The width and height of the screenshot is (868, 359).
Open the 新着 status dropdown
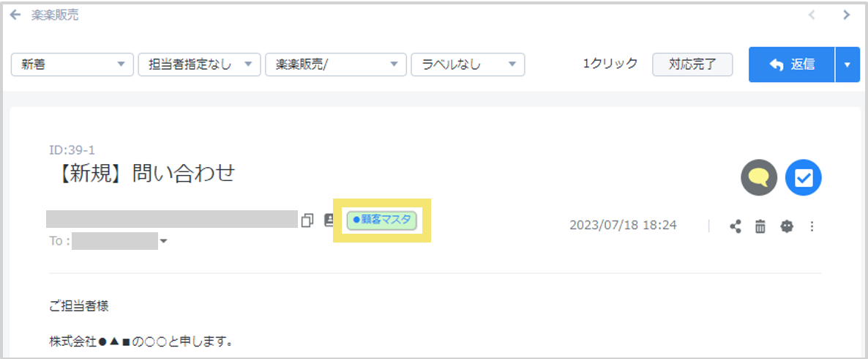point(72,64)
